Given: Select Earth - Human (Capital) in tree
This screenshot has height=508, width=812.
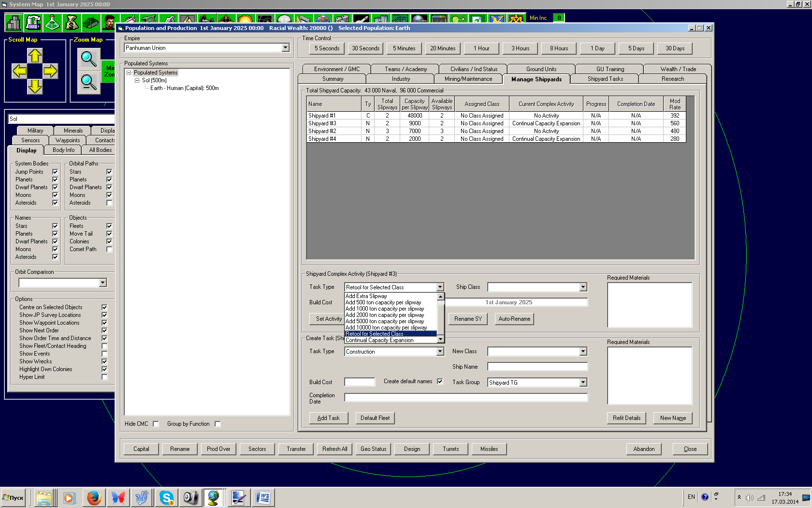Looking at the screenshot, I should pyautogui.click(x=184, y=88).
